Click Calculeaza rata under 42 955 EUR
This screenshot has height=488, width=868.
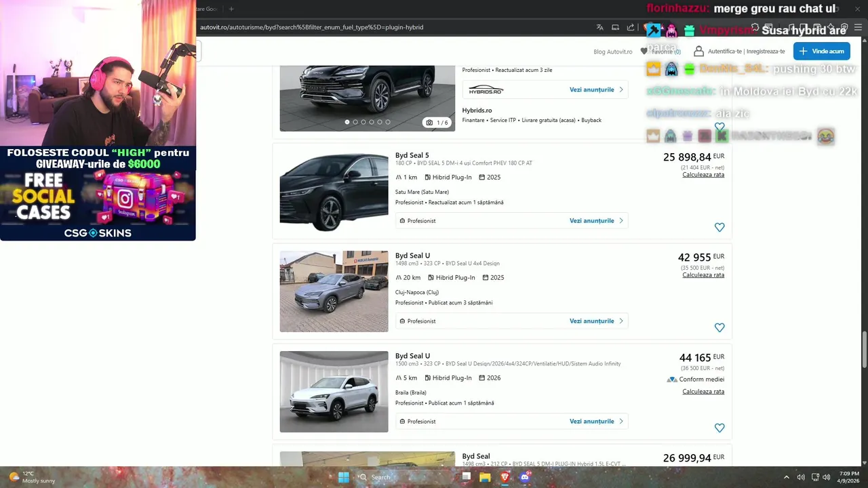pos(703,275)
